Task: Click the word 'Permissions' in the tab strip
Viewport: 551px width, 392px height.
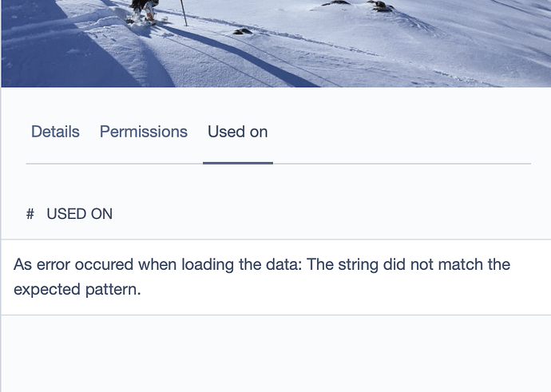Action: click(143, 132)
